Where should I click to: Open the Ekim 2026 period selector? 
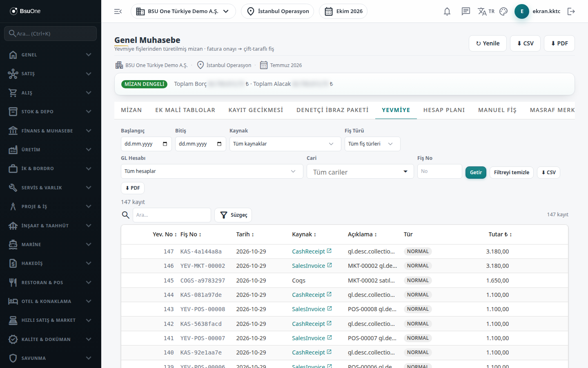click(343, 11)
